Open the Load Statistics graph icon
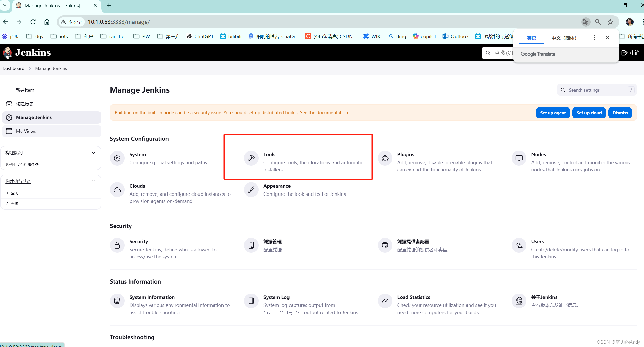Viewport: 644px width, 347px height. 385,301
